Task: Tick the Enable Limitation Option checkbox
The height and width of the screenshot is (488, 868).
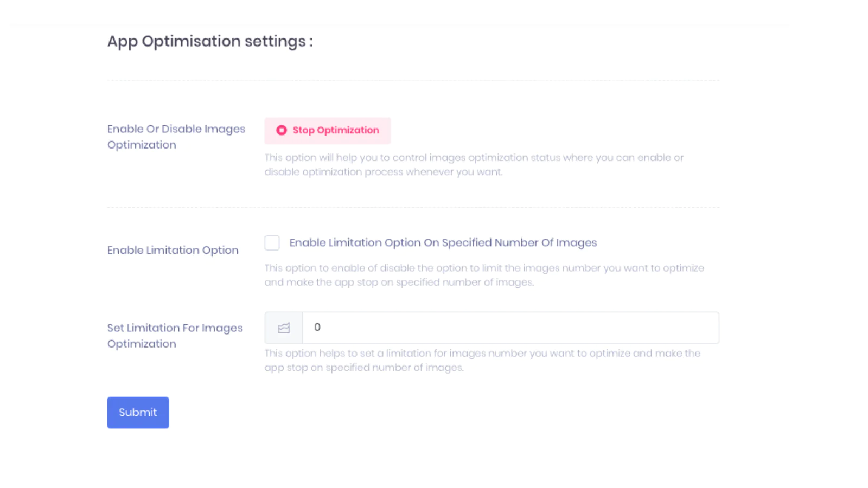Action: tap(272, 243)
